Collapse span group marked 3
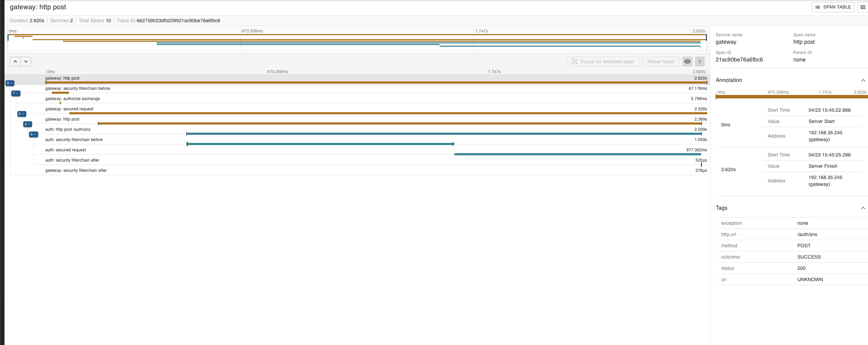This screenshot has width=868, height=345. pos(33,134)
